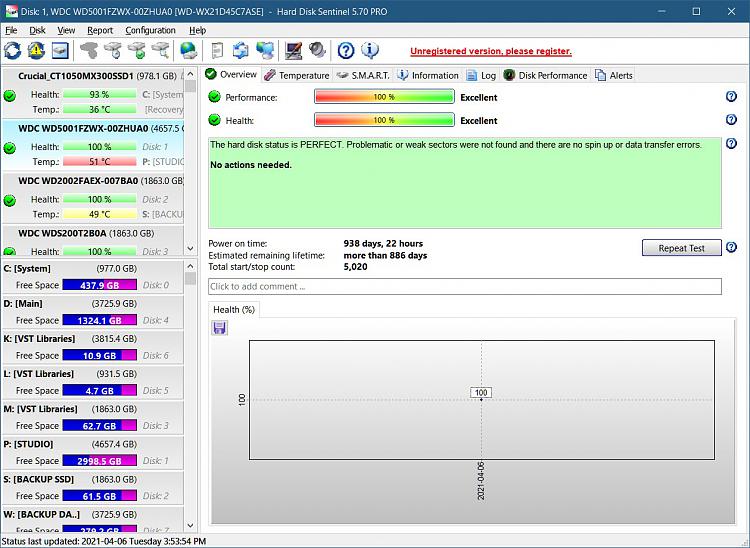Click the overview Health 100 % gradient bar
The height and width of the screenshot is (548, 750).
(x=384, y=120)
